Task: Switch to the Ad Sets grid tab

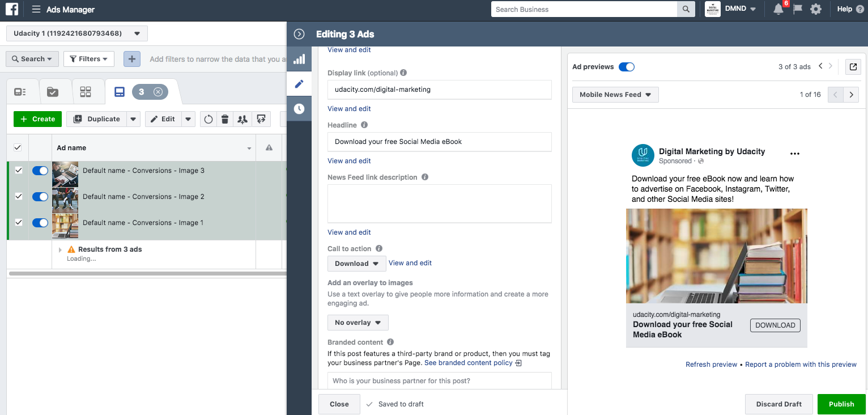Action: coord(86,92)
